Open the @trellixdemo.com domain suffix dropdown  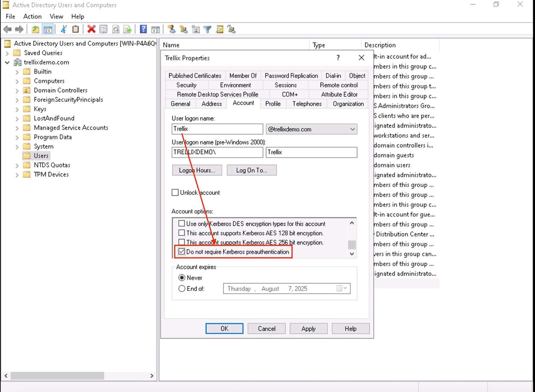[x=352, y=129]
